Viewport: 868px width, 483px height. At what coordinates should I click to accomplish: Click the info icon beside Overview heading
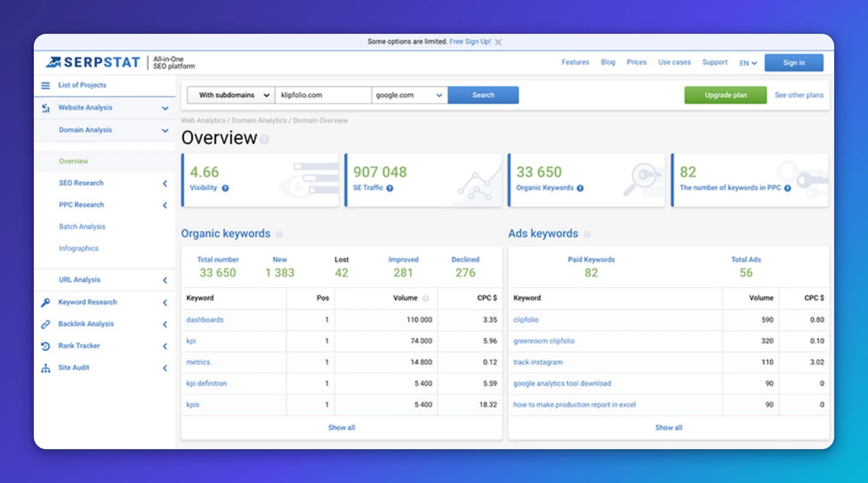(264, 139)
